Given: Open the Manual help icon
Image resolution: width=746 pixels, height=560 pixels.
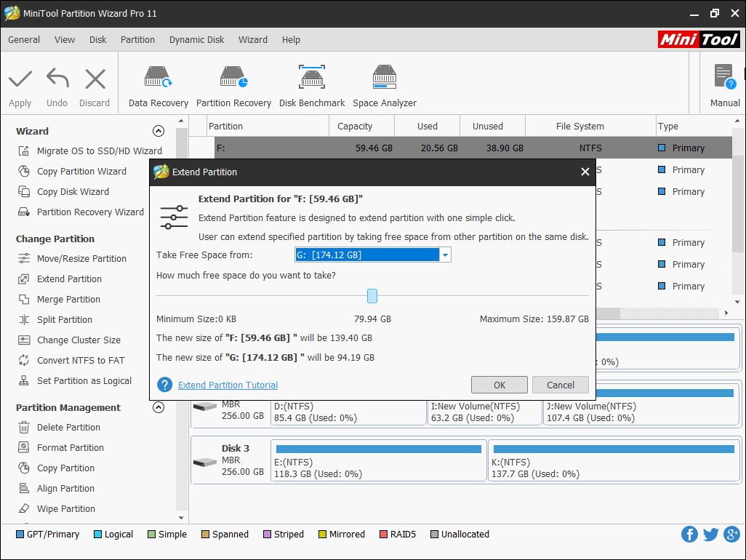Looking at the screenshot, I should point(725,76).
